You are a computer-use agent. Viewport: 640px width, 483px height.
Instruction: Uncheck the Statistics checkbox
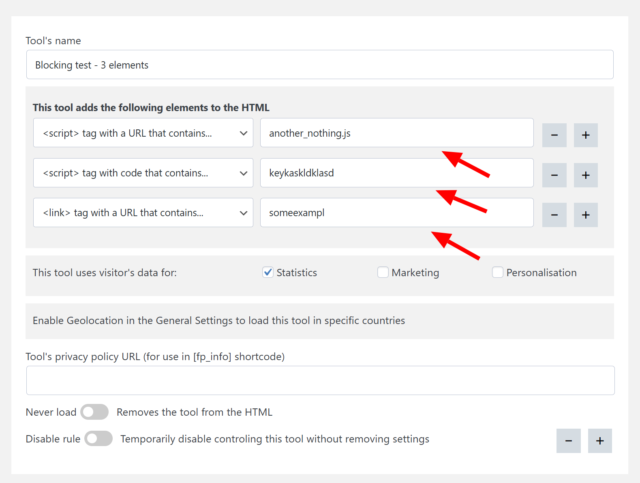(x=268, y=272)
